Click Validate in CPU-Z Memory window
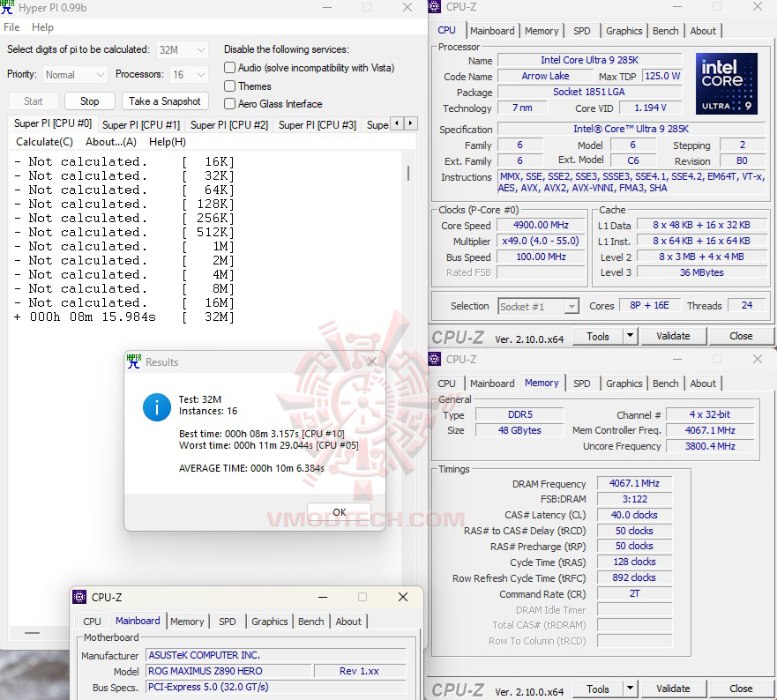Viewport: 777px width, 700px height. (673, 689)
